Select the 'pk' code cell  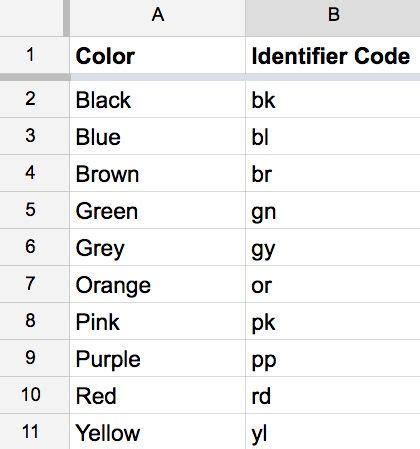[333, 321]
